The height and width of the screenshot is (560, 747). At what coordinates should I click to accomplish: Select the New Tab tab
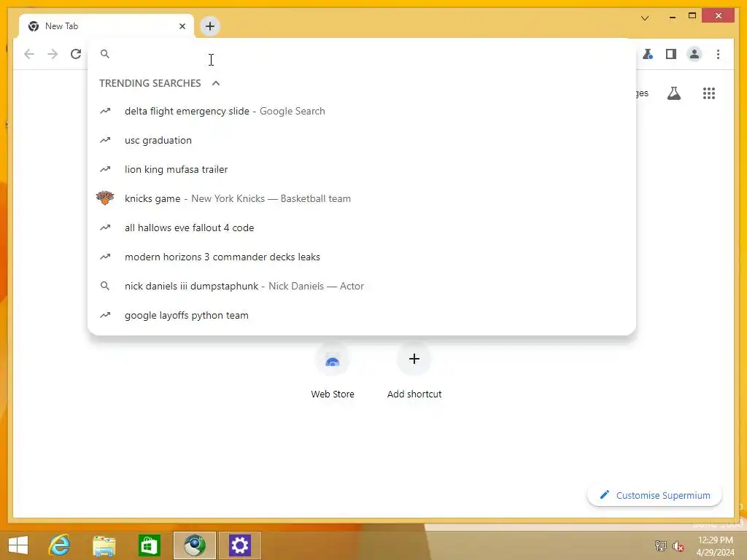[x=107, y=26]
